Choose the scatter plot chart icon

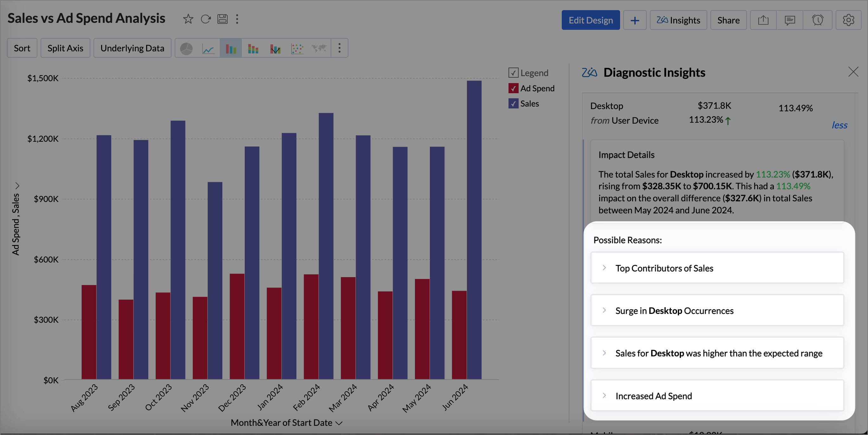pos(297,49)
